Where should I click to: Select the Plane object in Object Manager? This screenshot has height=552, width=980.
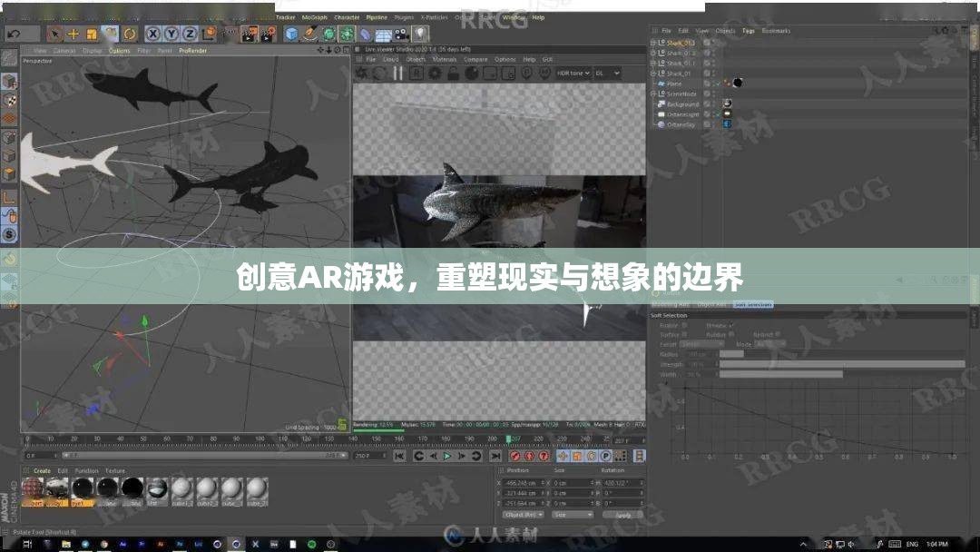tap(674, 84)
